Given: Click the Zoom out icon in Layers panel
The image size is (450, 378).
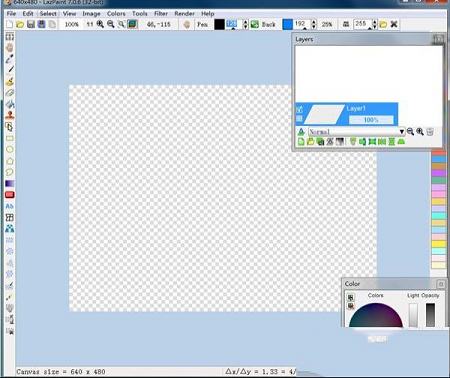Looking at the screenshot, I should (x=410, y=132).
